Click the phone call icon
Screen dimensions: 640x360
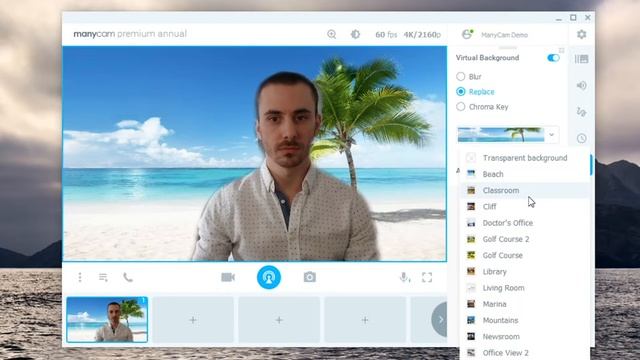coord(128,278)
